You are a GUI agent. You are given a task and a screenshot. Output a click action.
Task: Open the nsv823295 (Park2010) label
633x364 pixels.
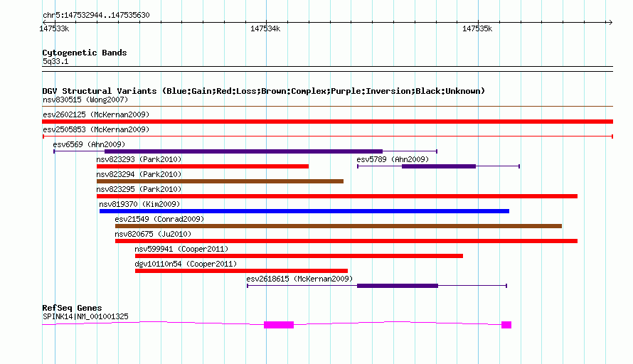pos(139,189)
